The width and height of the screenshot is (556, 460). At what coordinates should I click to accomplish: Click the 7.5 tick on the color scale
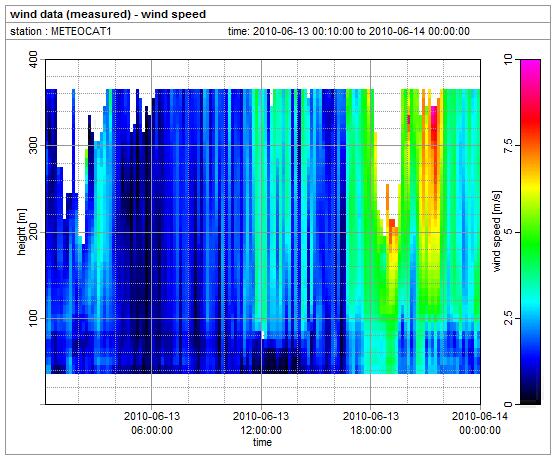pyautogui.click(x=508, y=145)
